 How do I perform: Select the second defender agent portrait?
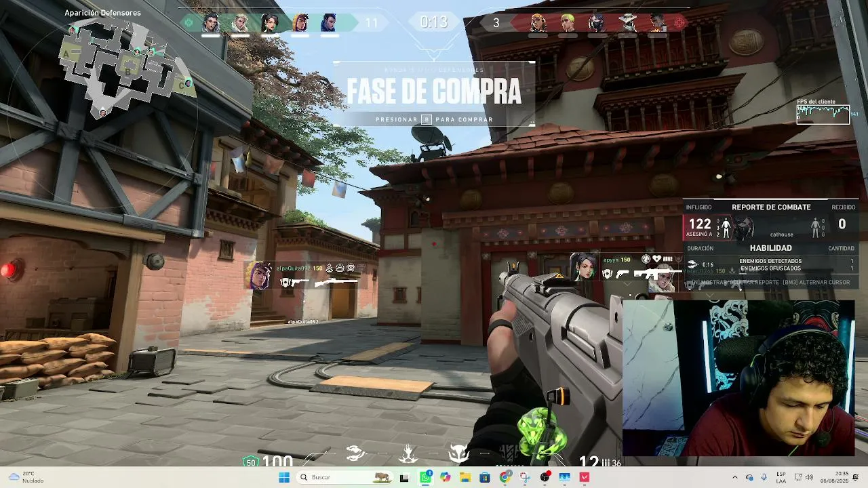point(241,23)
